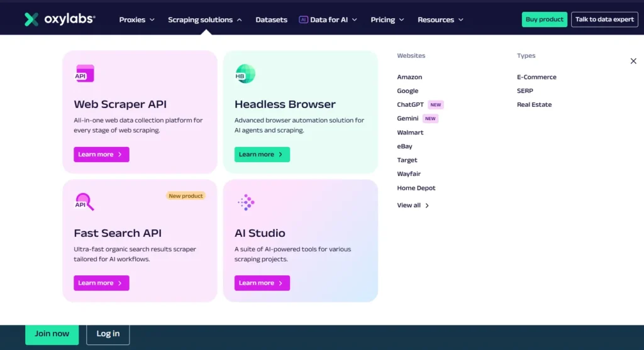Screen dimensions: 644x350
Task: Click the arrow beside View all
Action: click(x=427, y=205)
